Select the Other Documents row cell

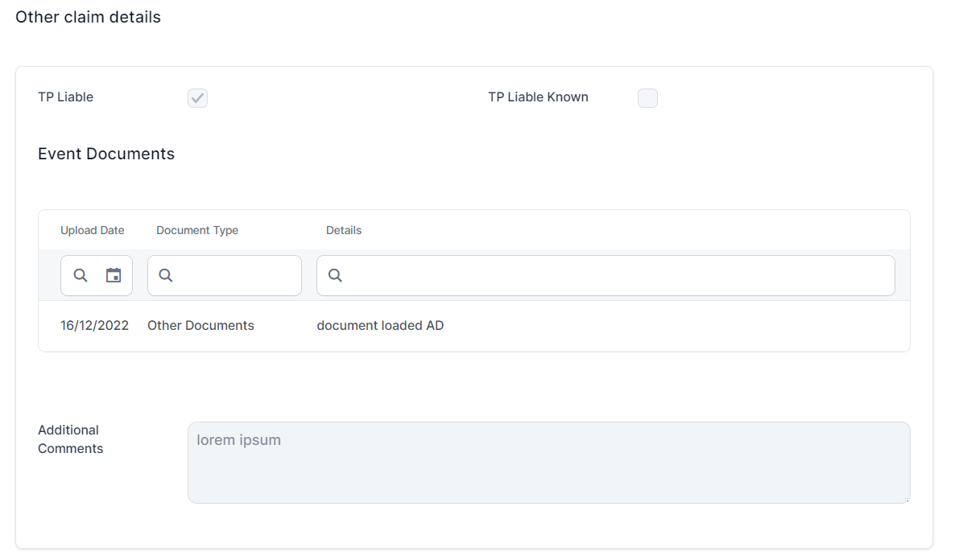tap(200, 326)
